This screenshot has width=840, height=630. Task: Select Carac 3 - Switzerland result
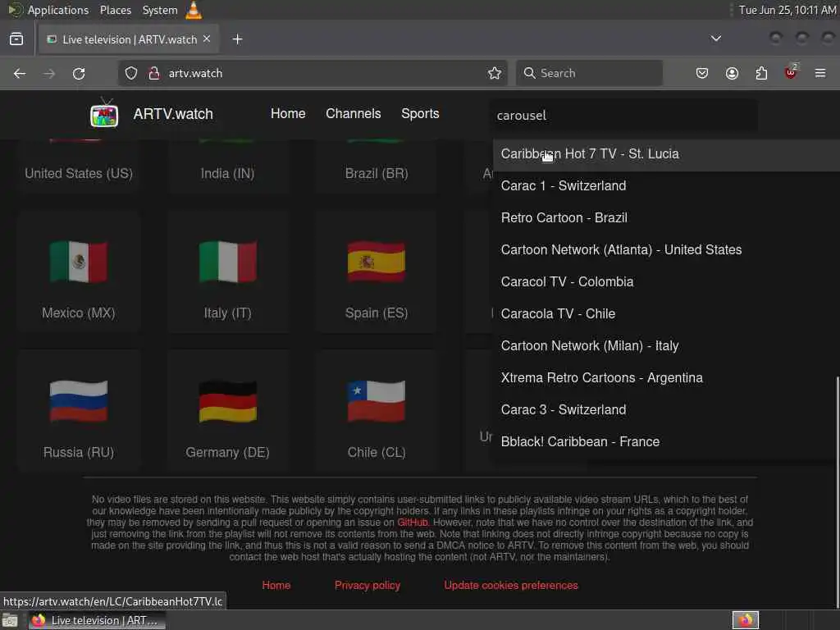(x=666, y=410)
